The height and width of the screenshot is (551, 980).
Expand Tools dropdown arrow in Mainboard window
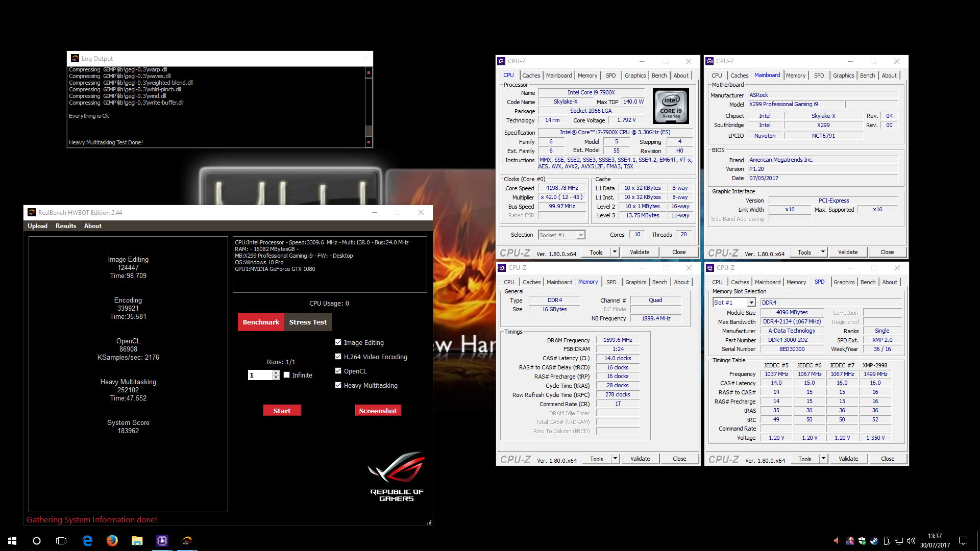point(823,252)
